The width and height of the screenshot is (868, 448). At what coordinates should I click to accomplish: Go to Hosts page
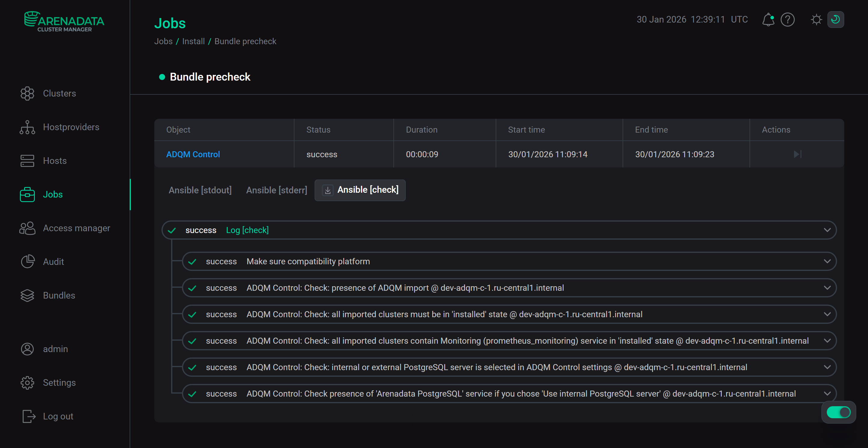pyautogui.click(x=54, y=161)
